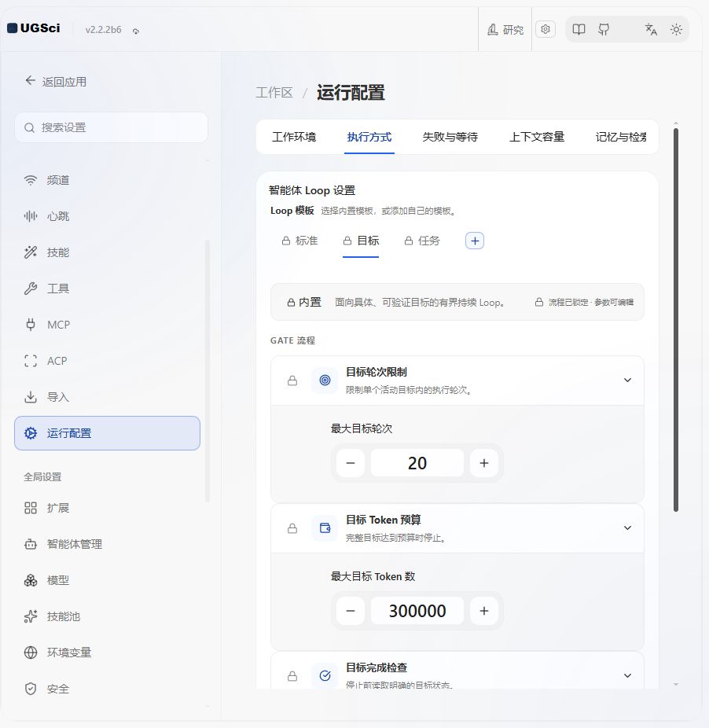The height and width of the screenshot is (728, 709).
Task: Click scrollbar up arrow
Action: [676, 123]
